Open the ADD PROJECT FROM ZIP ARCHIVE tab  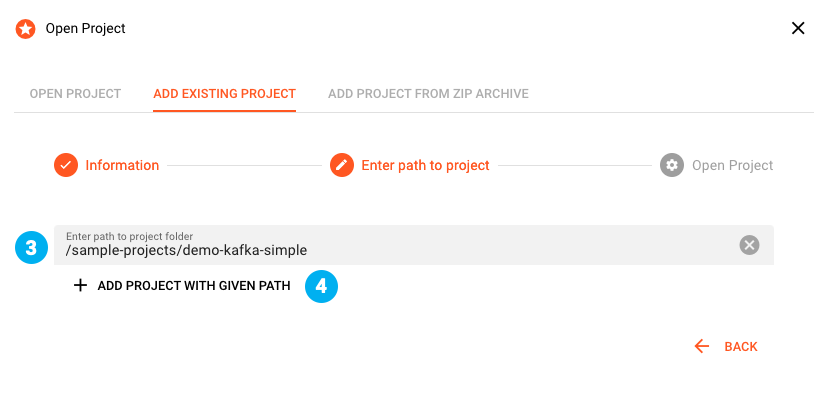tap(428, 94)
